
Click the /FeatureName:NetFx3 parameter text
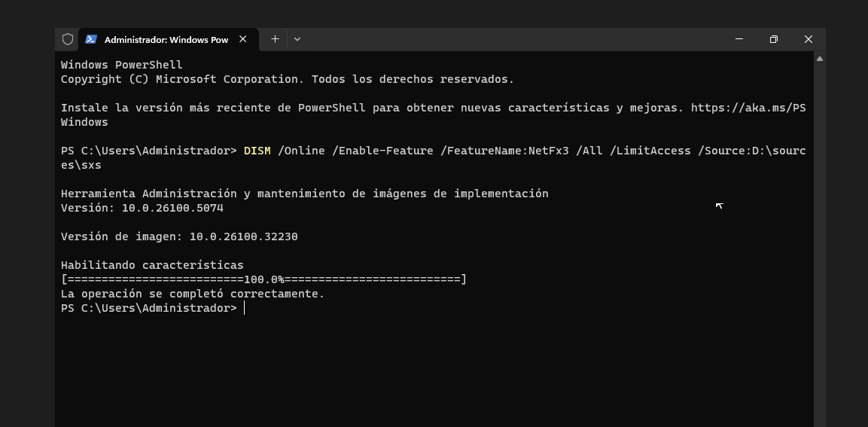504,151
